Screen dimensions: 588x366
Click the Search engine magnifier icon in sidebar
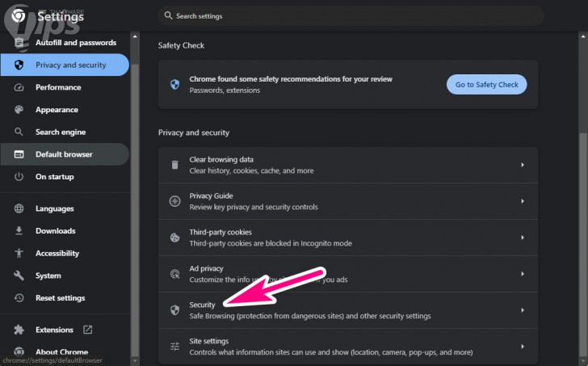19,132
